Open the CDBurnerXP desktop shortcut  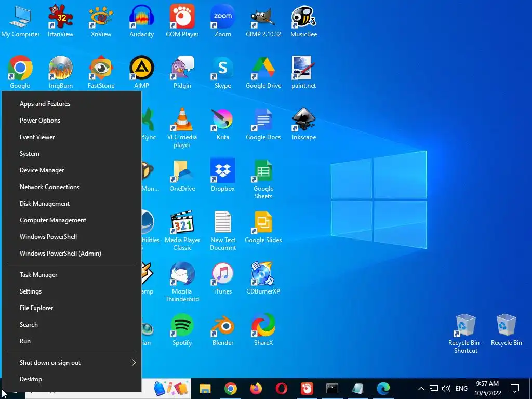point(263,278)
